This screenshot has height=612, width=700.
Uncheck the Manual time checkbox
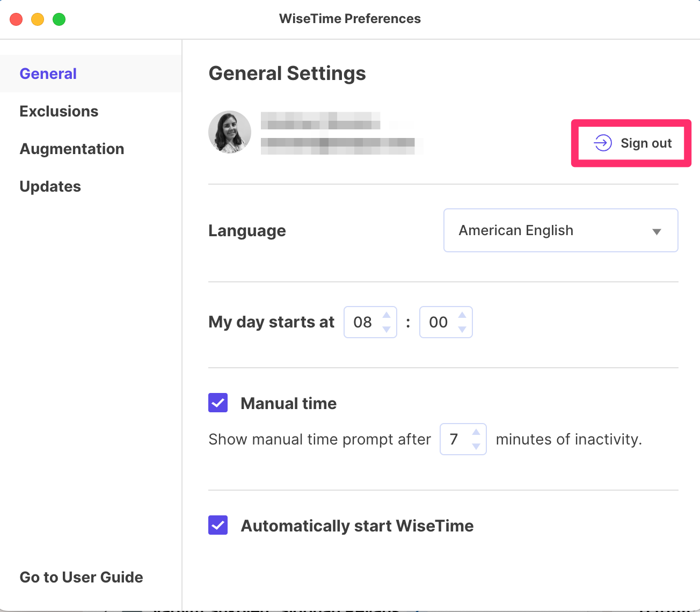click(218, 403)
